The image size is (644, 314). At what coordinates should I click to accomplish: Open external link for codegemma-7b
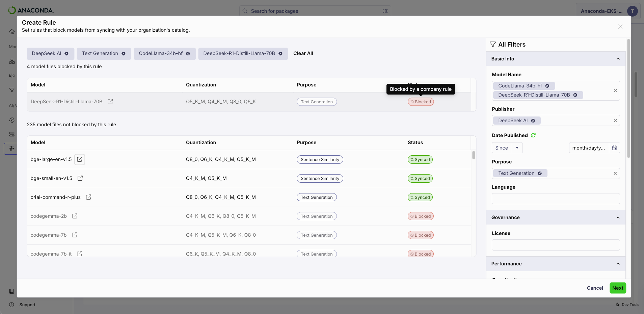(75, 235)
